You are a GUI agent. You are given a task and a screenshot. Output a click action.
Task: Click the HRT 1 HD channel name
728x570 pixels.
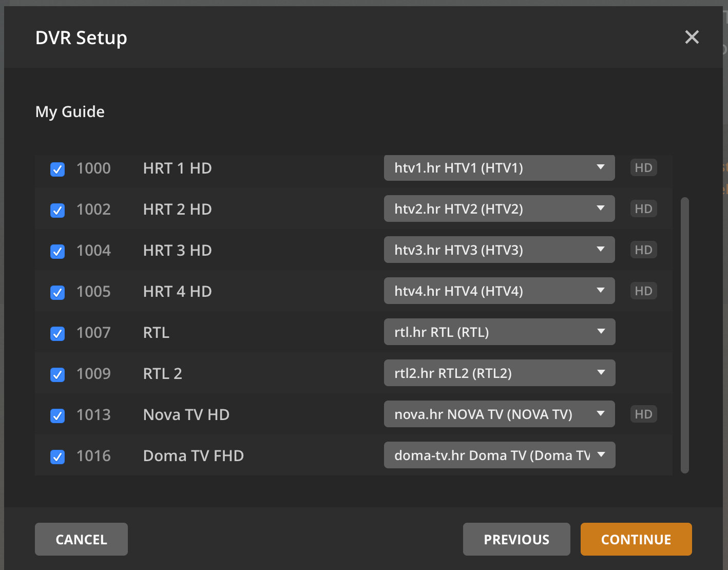coord(177,168)
